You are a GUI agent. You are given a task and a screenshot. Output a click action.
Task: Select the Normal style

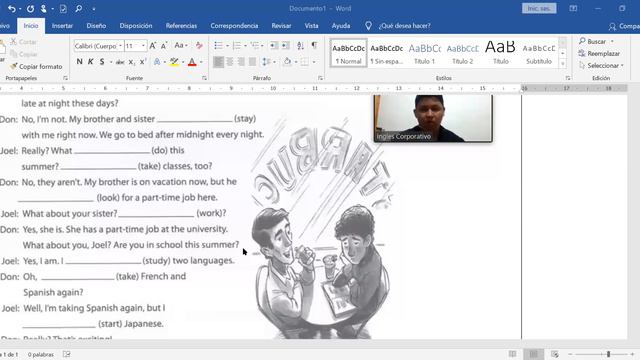[348, 53]
